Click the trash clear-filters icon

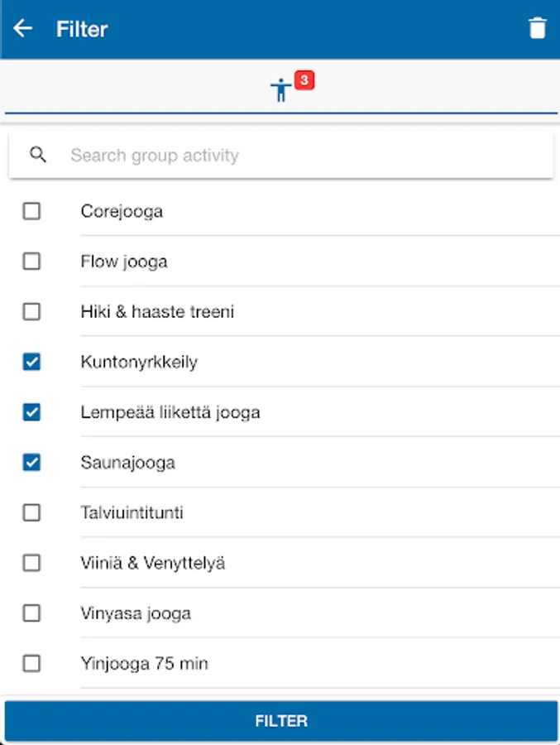(538, 29)
